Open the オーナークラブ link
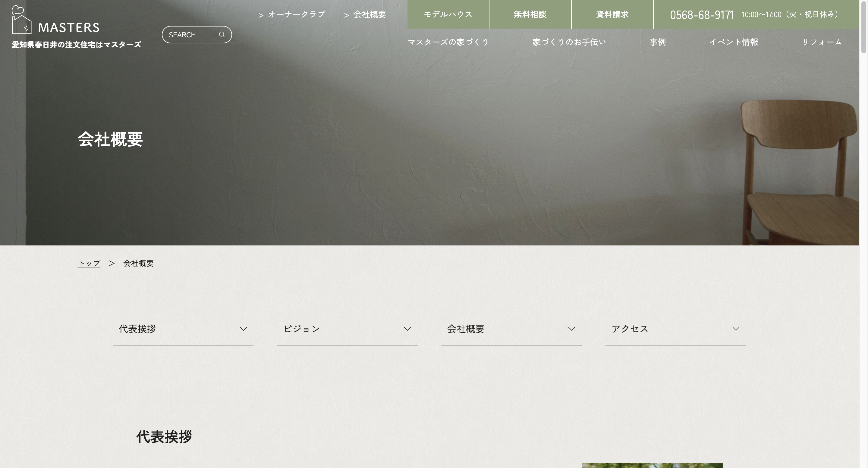This screenshot has width=868, height=468. tap(296, 14)
